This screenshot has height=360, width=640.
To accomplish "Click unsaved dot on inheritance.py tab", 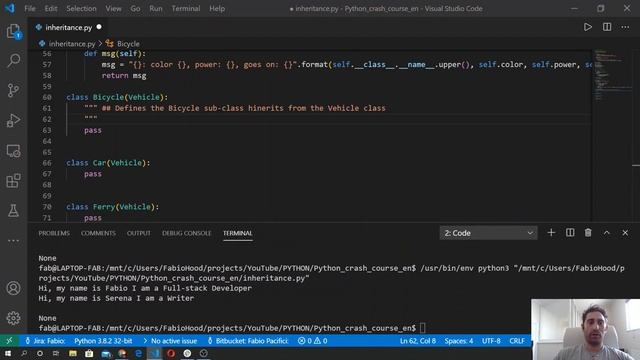I will 99,27.
